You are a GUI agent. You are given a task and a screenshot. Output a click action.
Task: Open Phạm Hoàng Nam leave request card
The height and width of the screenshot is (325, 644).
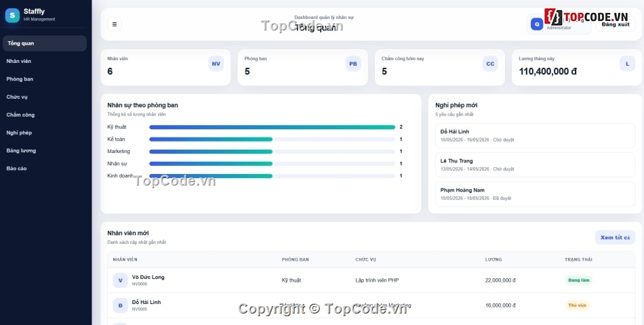tap(535, 194)
